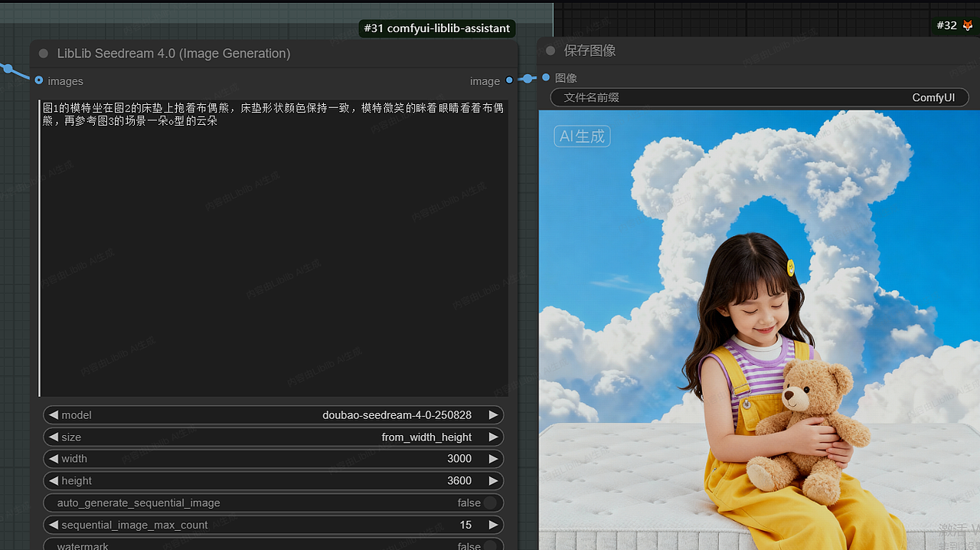This screenshot has width=980, height=550.
Task: Increase width with right arrow
Action: coord(494,459)
